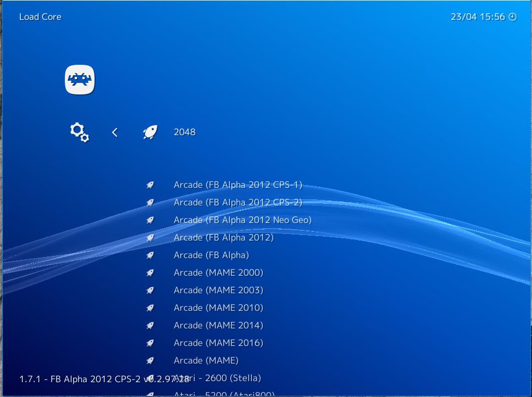Click the clock icon next to the time
The width and height of the screenshot is (532, 397).
click(x=513, y=17)
